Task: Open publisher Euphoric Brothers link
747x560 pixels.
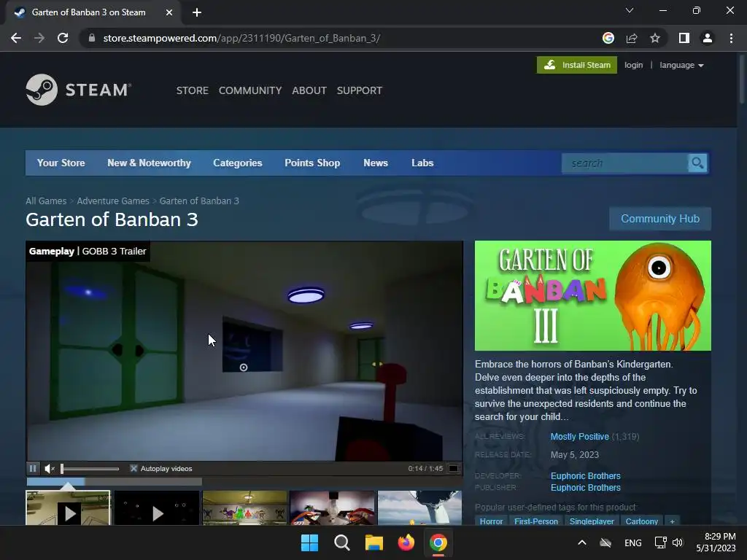Action: click(x=586, y=488)
